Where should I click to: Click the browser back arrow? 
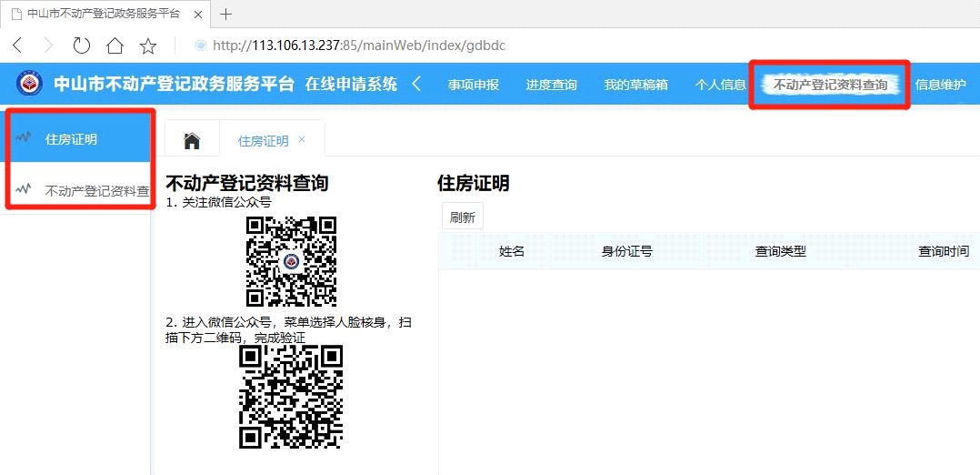(x=17, y=45)
